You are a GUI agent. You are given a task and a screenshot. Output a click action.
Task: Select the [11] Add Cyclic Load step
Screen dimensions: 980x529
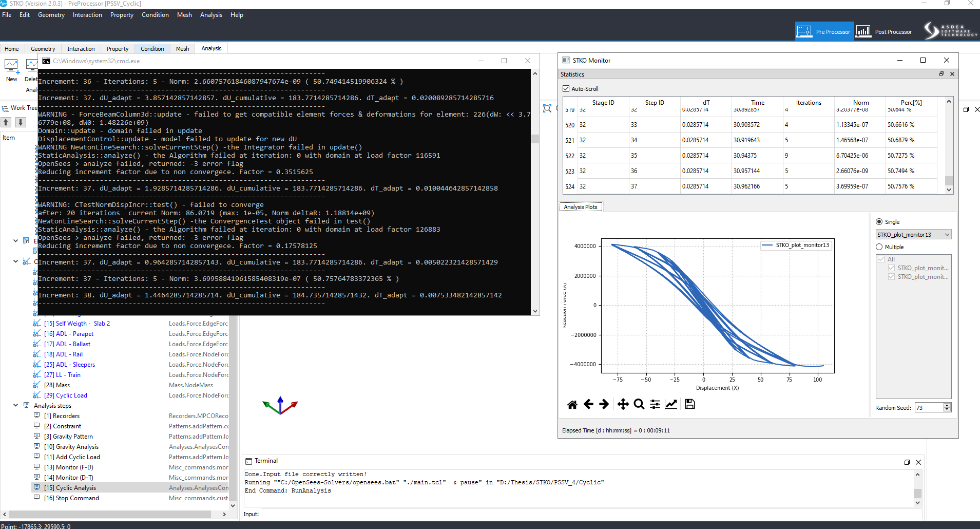(72, 457)
